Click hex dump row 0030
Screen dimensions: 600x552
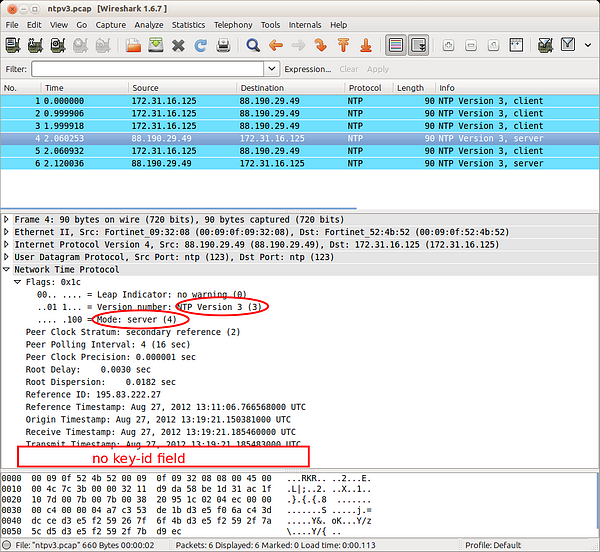pos(186,510)
